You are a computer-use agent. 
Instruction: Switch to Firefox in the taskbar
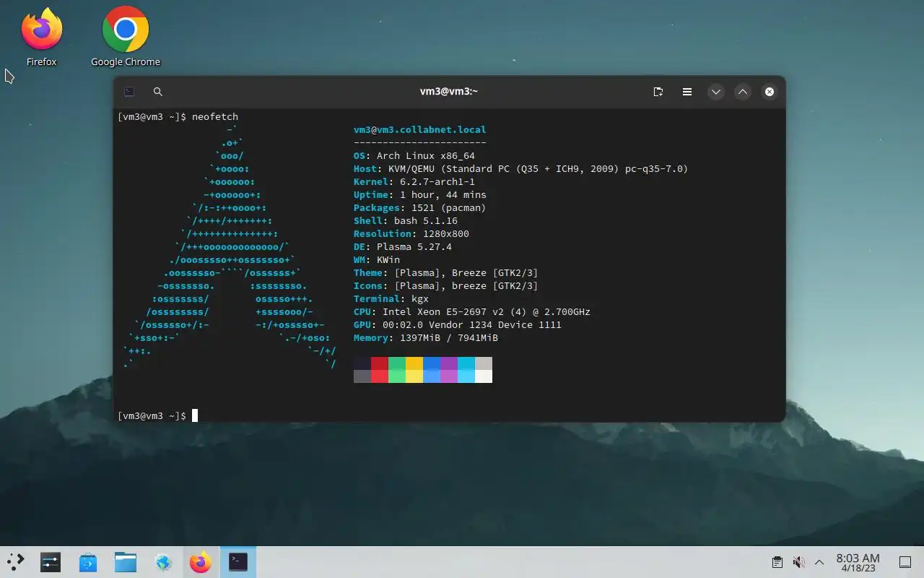[201, 562]
